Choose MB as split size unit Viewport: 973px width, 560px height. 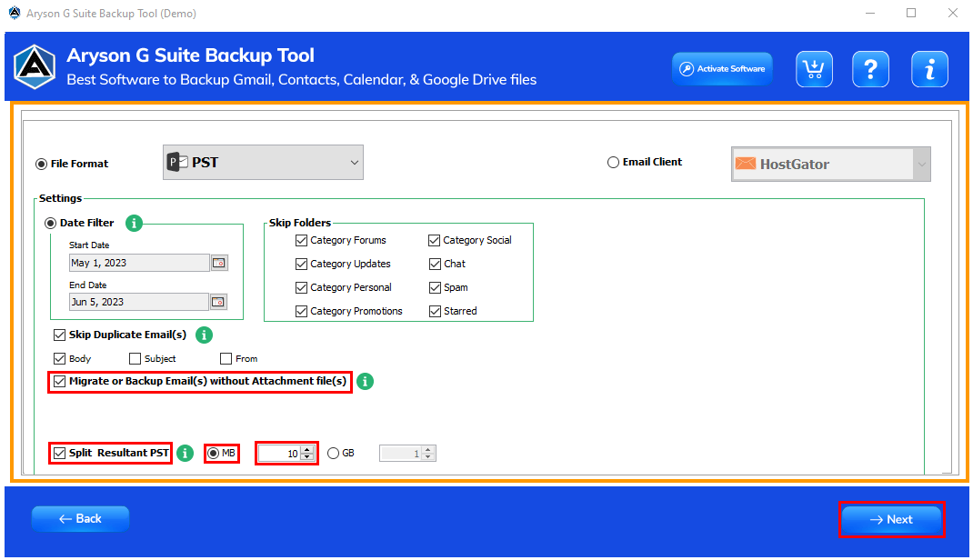coord(214,454)
